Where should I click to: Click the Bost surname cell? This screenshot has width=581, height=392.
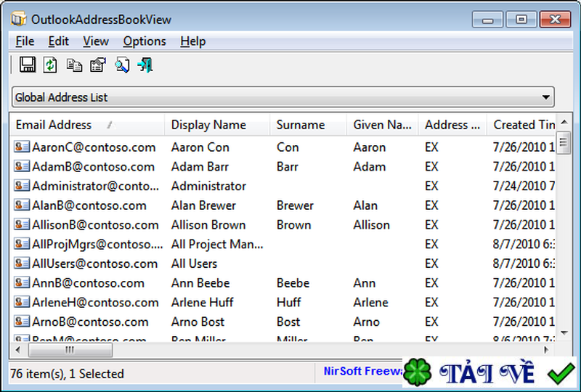pyautogui.click(x=288, y=322)
